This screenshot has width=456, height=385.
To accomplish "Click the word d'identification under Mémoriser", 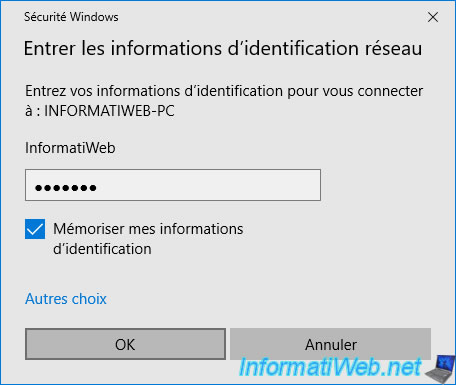I will pos(102,249).
